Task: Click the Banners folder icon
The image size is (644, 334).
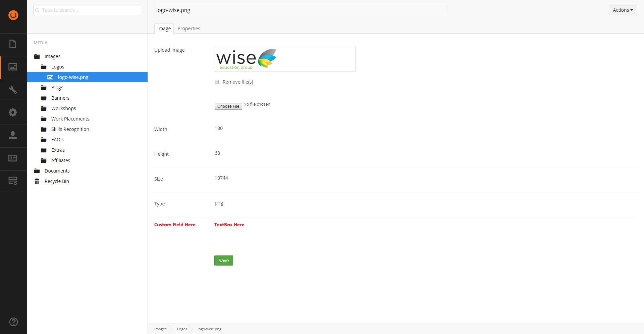Action: 44,98
